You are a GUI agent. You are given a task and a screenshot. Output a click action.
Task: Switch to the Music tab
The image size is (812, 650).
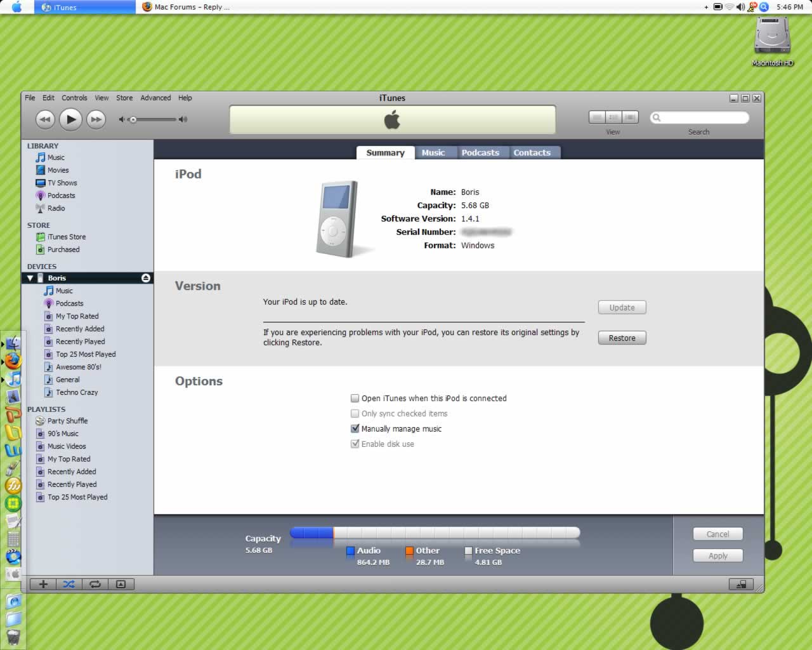coord(433,152)
